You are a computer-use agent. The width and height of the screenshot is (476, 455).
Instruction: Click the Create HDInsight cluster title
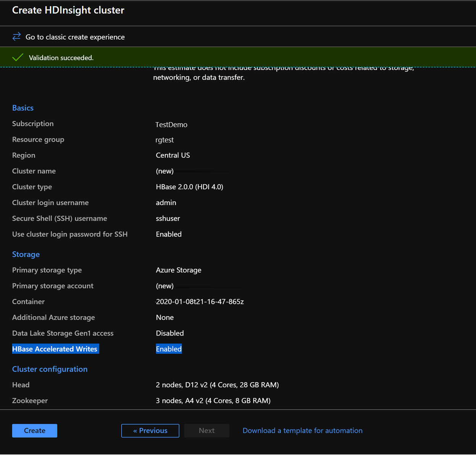click(x=68, y=10)
